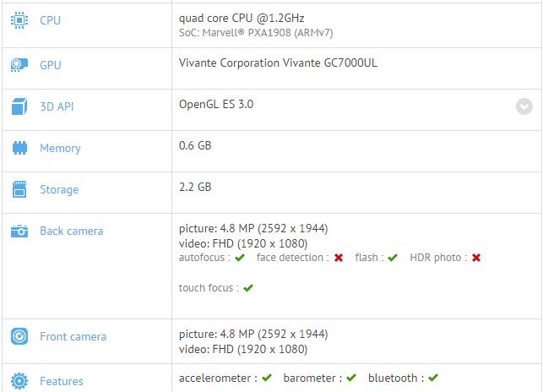The image size is (543, 392).
Task: Click the Back camera label
Action: pos(72,231)
